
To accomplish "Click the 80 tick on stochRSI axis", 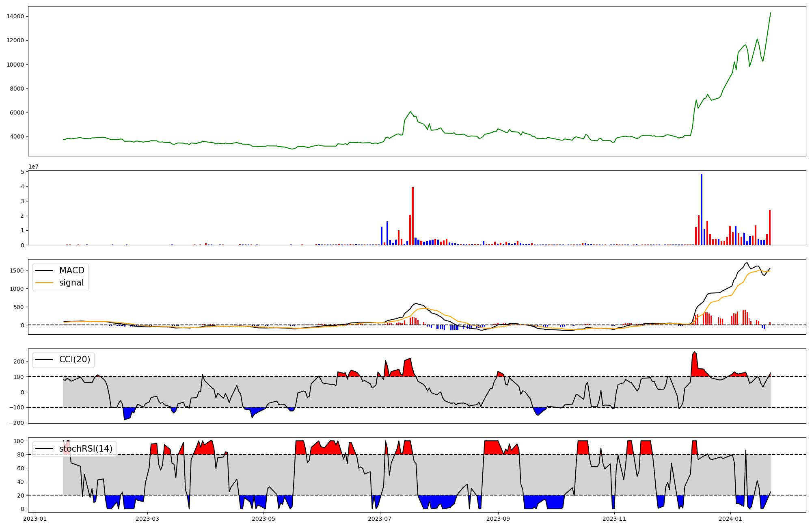I will click(x=20, y=454).
